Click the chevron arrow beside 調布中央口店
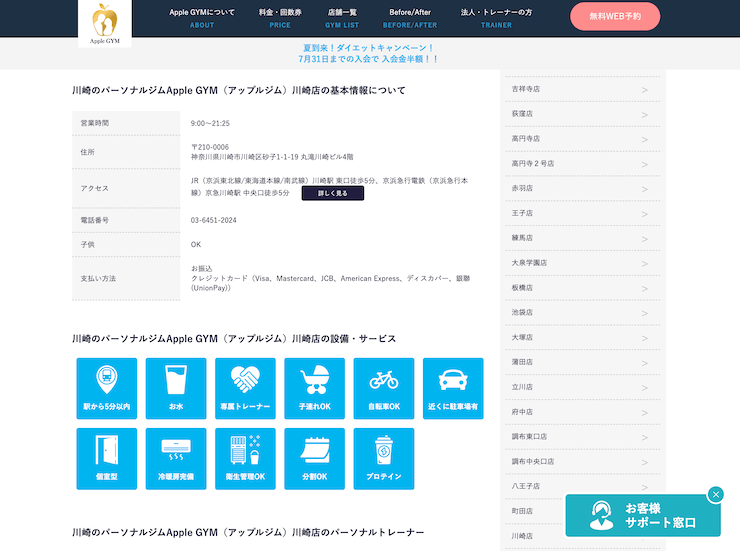This screenshot has width=740, height=555. [645, 462]
